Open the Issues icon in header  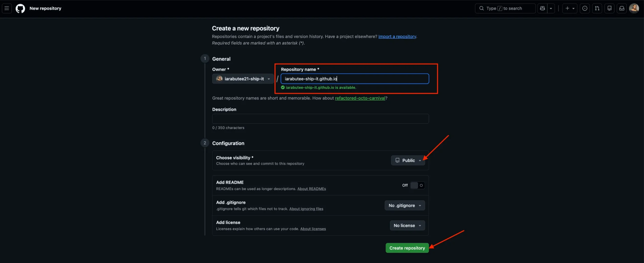[585, 8]
